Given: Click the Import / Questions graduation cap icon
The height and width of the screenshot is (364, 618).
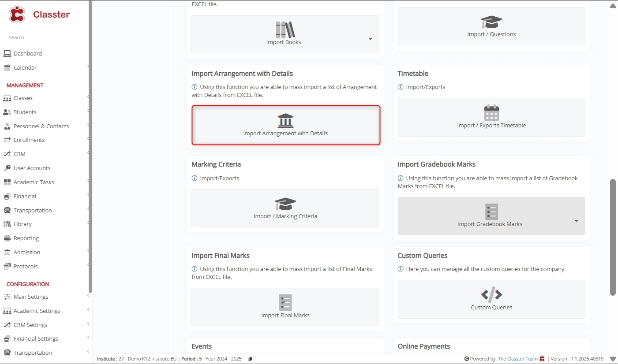Looking at the screenshot, I should pyautogui.click(x=491, y=22).
